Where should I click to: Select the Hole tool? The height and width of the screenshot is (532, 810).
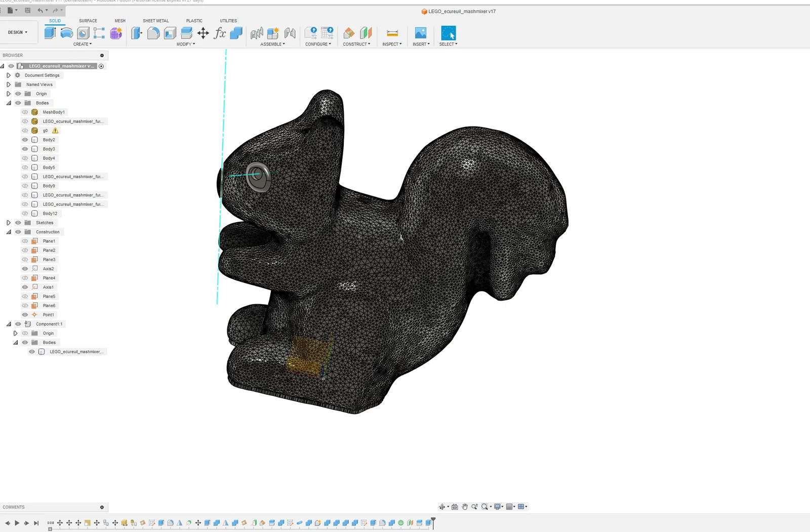point(83,33)
